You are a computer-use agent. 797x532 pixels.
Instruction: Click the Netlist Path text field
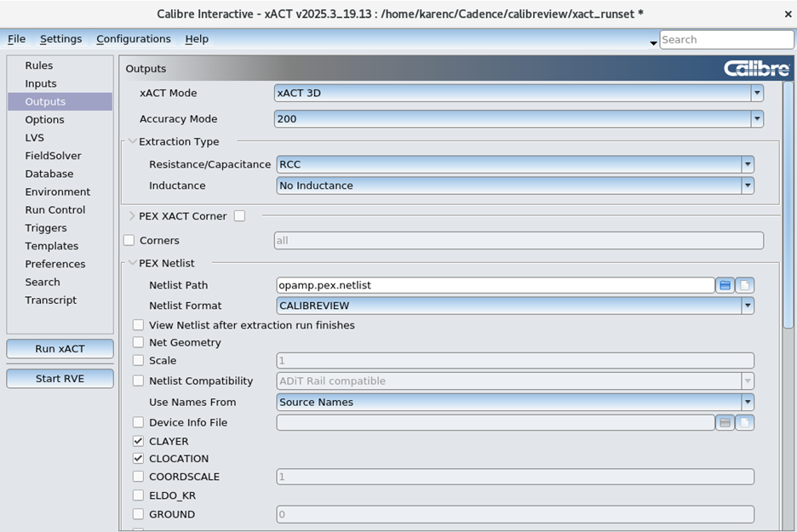495,285
